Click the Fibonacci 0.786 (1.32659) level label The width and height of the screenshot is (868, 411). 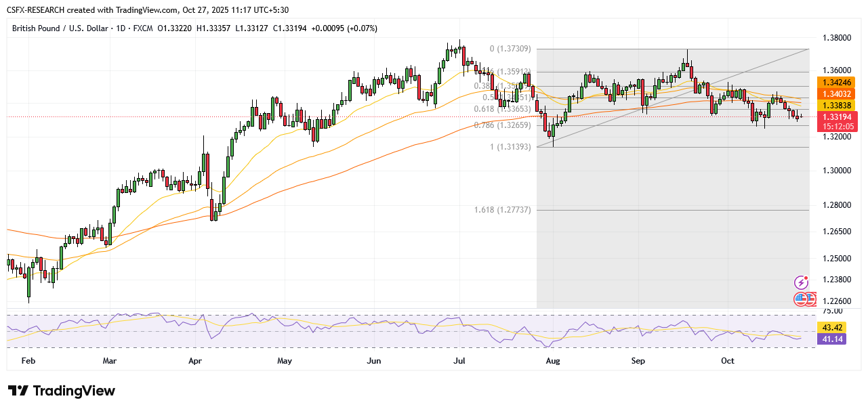point(503,125)
